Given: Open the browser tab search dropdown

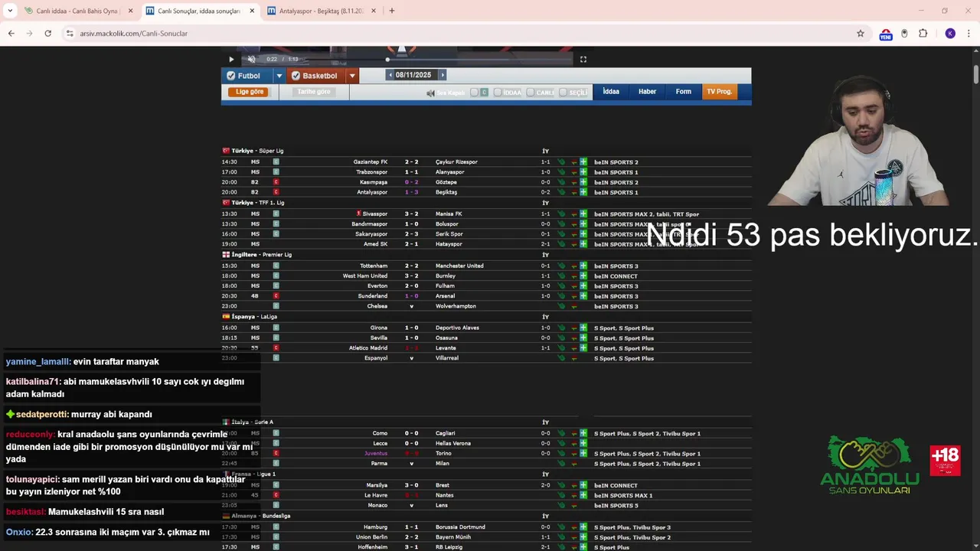Looking at the screenshot, I should [10, 11].
